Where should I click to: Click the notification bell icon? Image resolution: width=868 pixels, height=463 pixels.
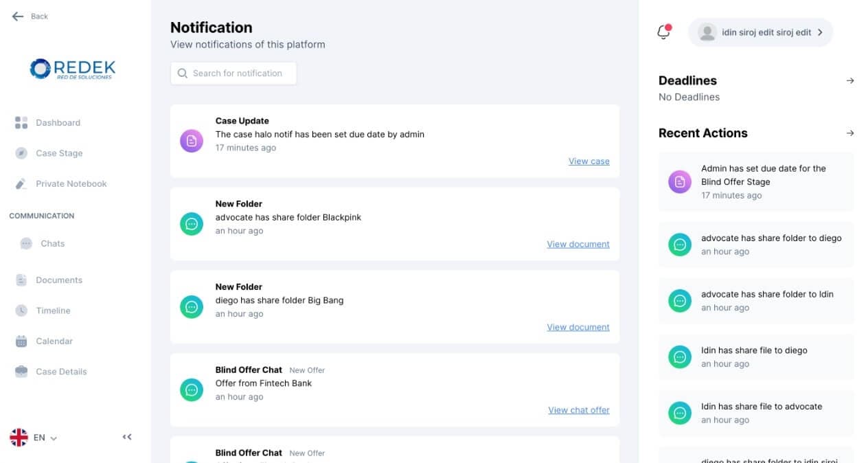click(x=663, y=32)
